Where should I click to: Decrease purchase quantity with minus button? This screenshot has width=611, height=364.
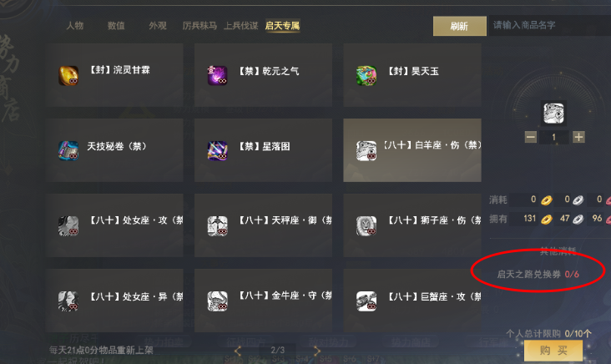point(530,137)
